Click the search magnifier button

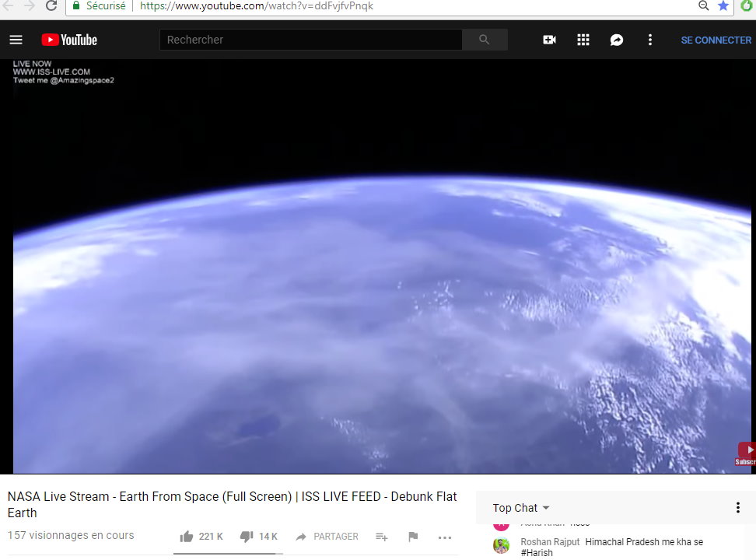(485, 40)
